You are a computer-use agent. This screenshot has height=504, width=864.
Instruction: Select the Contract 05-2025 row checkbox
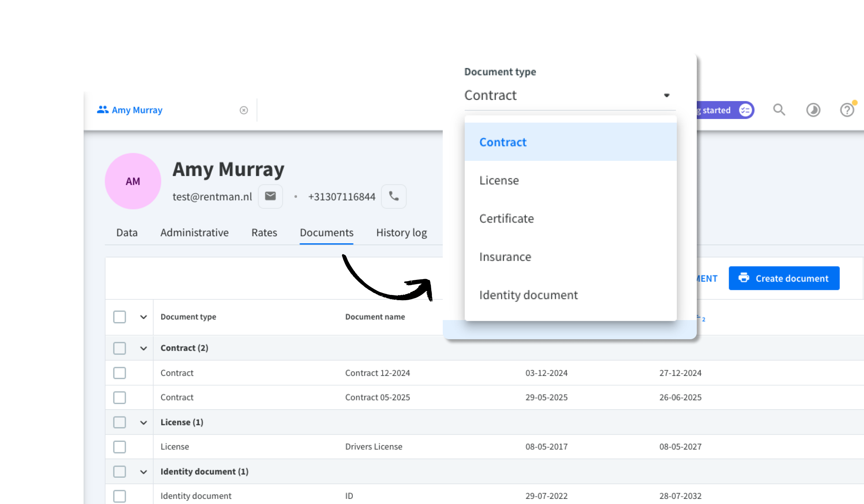click(119, 397)
